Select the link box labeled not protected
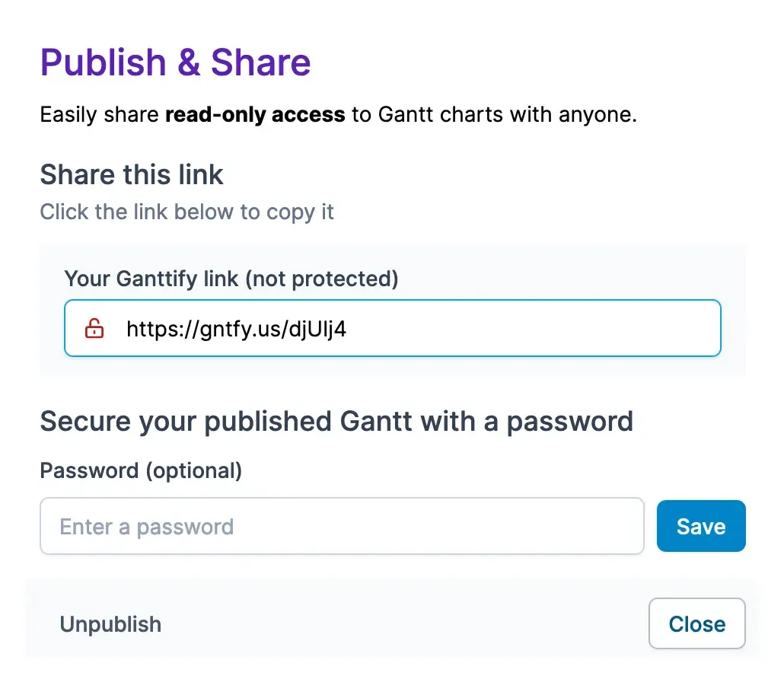This screenshot has width=784, height=682. (x=393, y=328)
